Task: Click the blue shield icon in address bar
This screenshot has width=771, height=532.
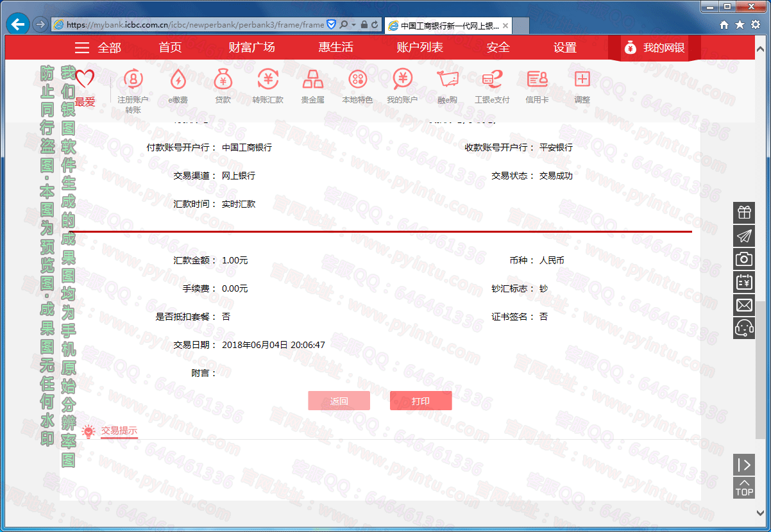Action: point(332,24)
